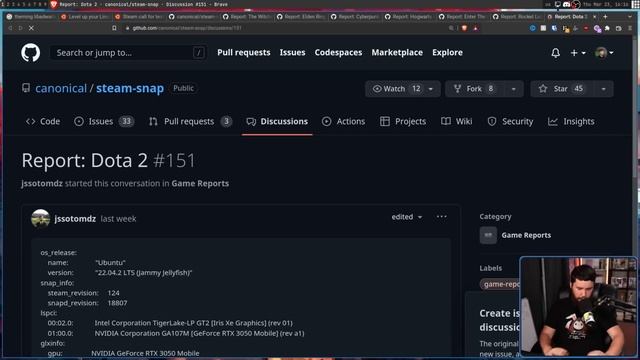Switch to Report: Elden Ring browser tab
640x360 pixels.
pyautogui.click(x=300, y=17)
